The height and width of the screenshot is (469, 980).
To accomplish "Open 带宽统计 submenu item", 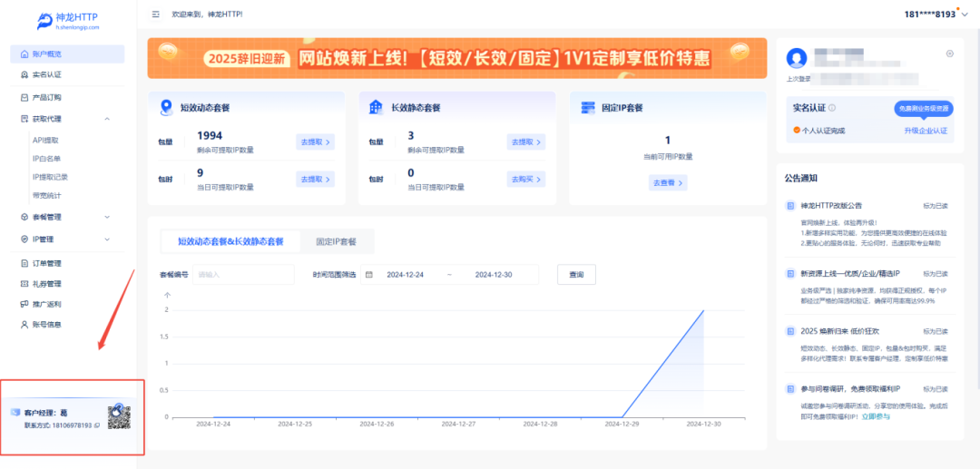I will click(47, 195).
